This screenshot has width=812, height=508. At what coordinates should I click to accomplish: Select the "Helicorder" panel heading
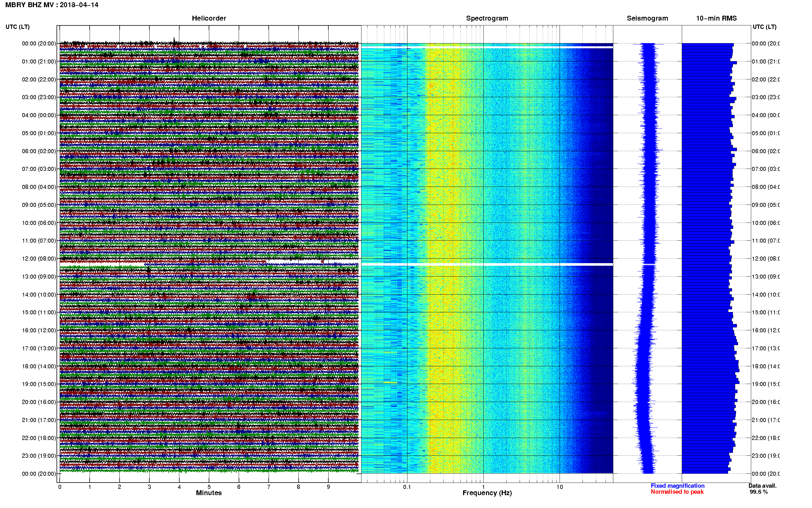209,19
